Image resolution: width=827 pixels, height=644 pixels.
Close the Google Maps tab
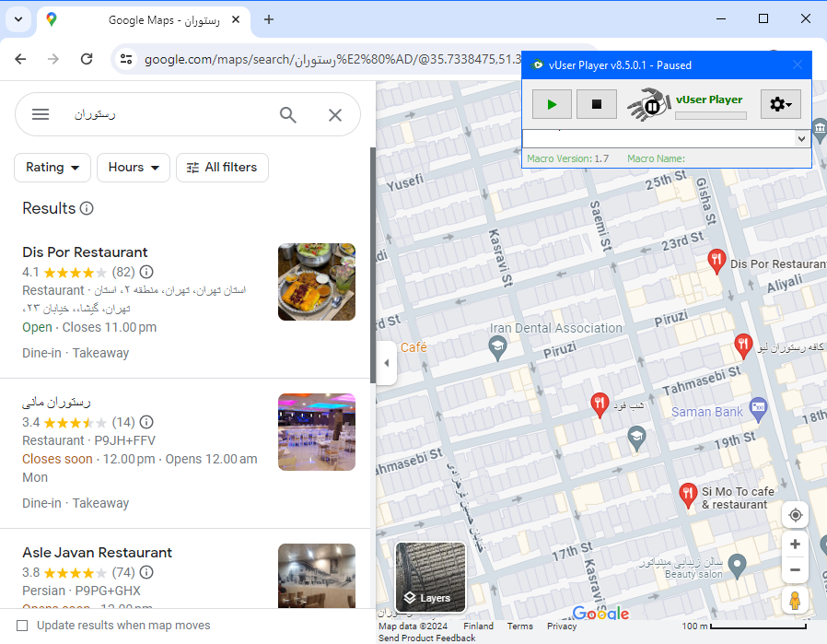point(236,19)
